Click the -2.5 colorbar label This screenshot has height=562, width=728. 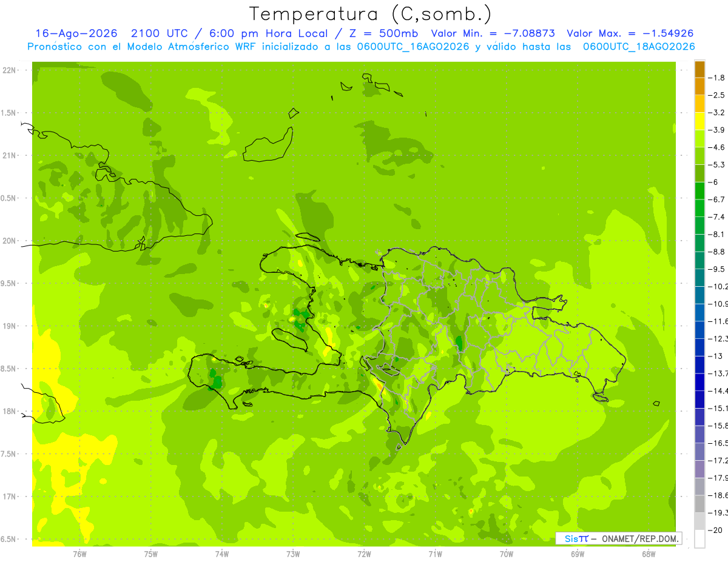tap(716, 95)
